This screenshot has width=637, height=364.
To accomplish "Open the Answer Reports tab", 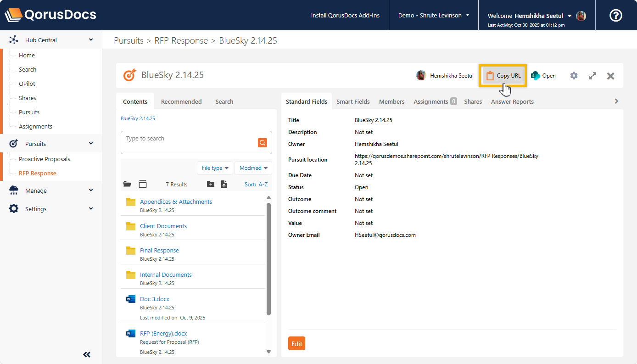I will click(x=512, y=101).
